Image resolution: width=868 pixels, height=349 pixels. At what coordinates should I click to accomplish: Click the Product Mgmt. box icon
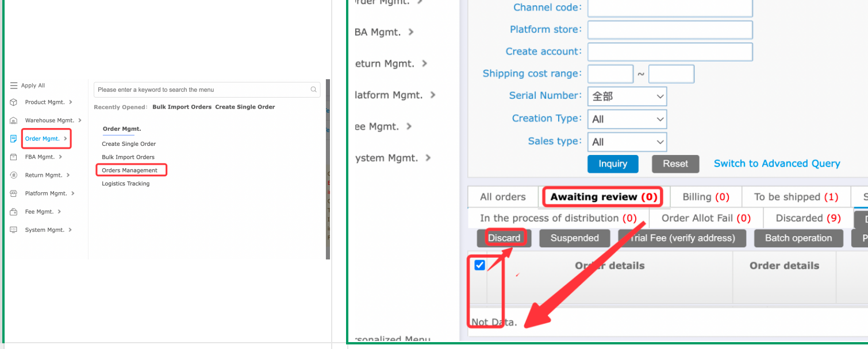pos(14,102)
